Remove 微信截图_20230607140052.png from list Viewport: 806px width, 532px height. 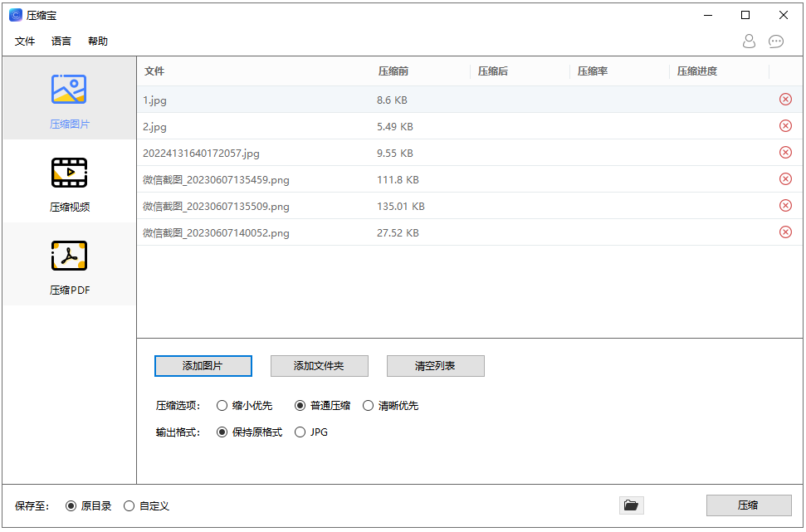coord(785,232)
